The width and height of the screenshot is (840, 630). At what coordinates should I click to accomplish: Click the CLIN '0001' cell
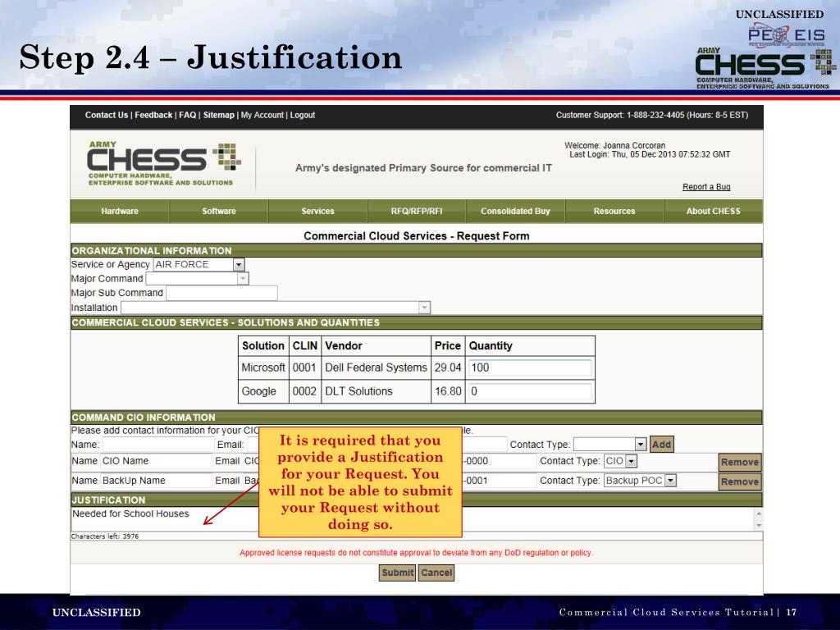[x=305, y=367]
